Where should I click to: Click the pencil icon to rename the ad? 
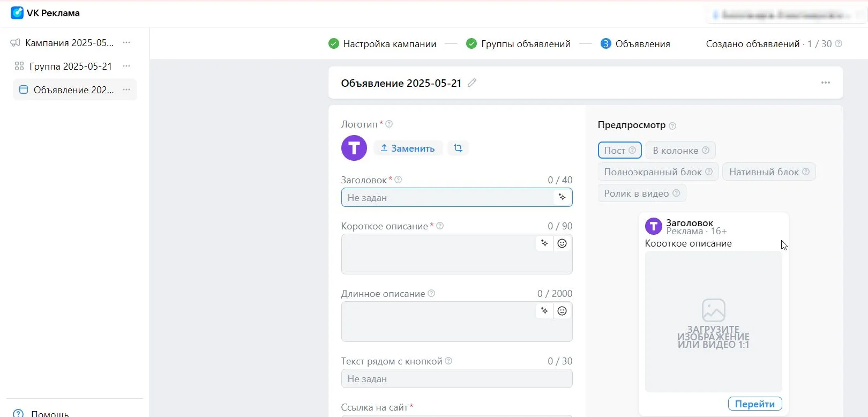[472, 83]
